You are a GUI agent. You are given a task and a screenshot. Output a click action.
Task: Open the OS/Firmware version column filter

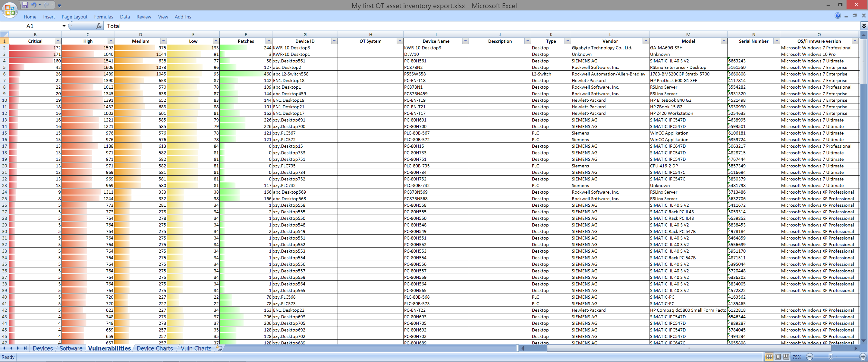tap(855, 41)
